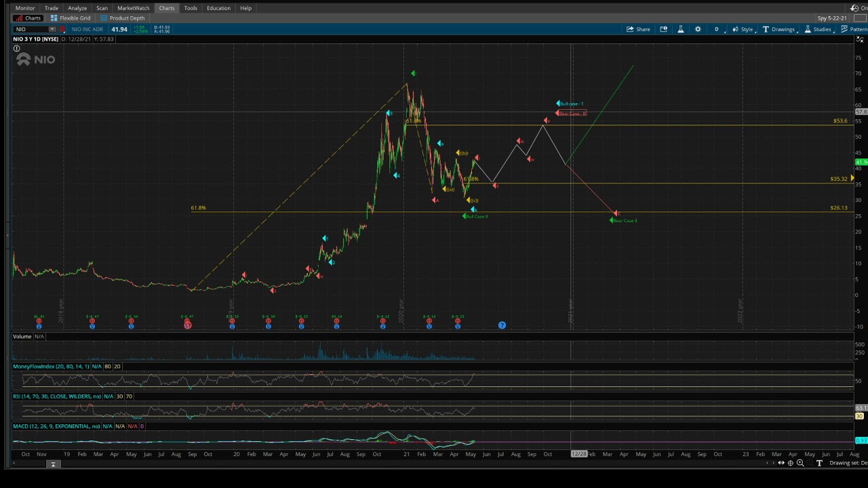Click the green arrow marker at chart peak

[x=412, y=73]
